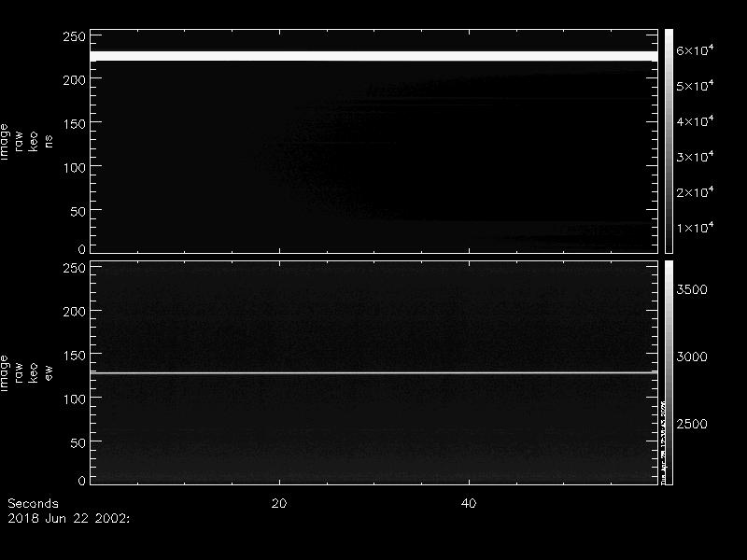Click the rotated timestamp beside ew colorbar
747x560 pixels.
tap(663, 442)
